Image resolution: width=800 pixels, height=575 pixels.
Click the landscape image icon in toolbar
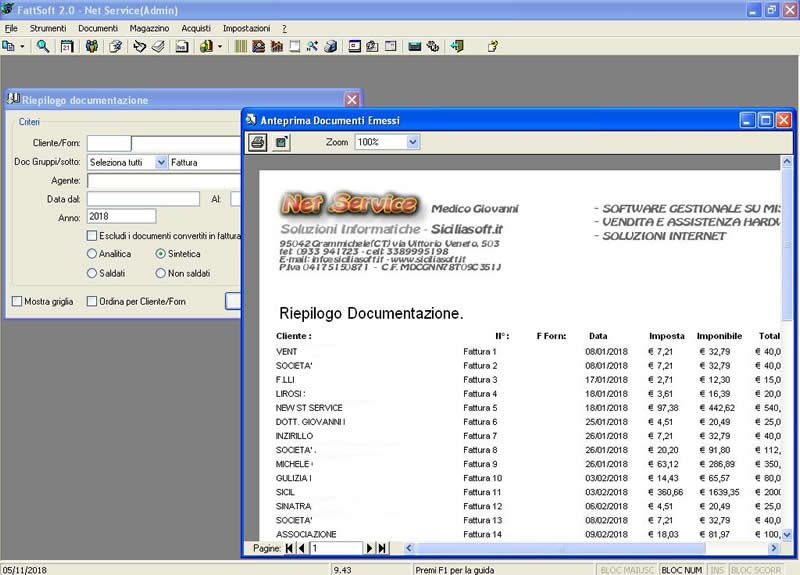coord(259,46)
